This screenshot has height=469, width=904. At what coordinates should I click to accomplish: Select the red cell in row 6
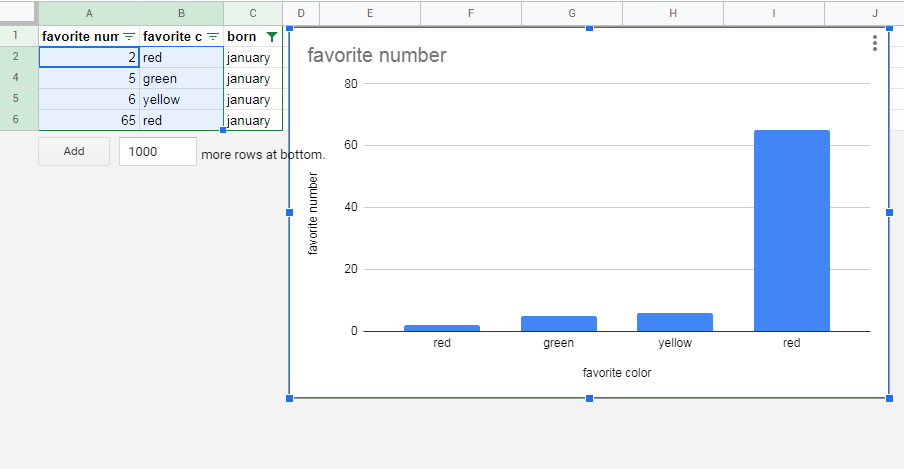click(x=181, y=120)
